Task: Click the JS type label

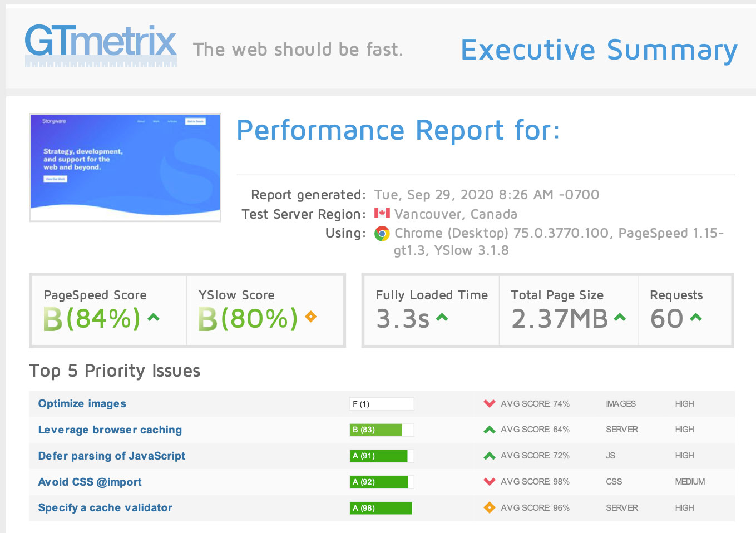Action: [x=611, y=456]
